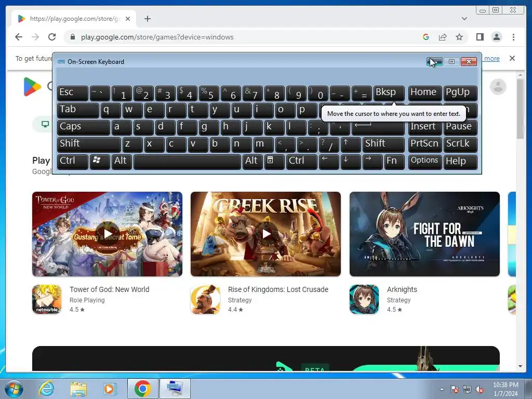Screen dimensions: 532x399
Task: Click the scrollbar down arrow
Action: tap(520, 366)
